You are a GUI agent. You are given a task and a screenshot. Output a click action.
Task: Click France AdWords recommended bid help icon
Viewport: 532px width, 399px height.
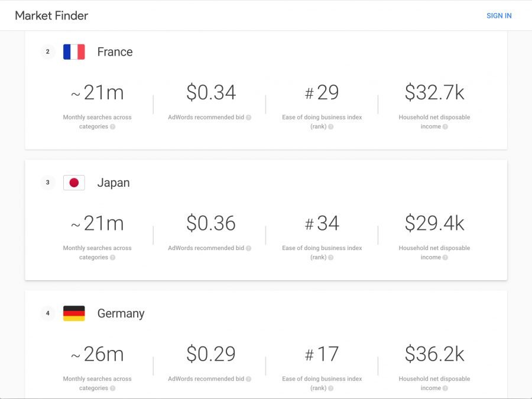tap(248, 118)
